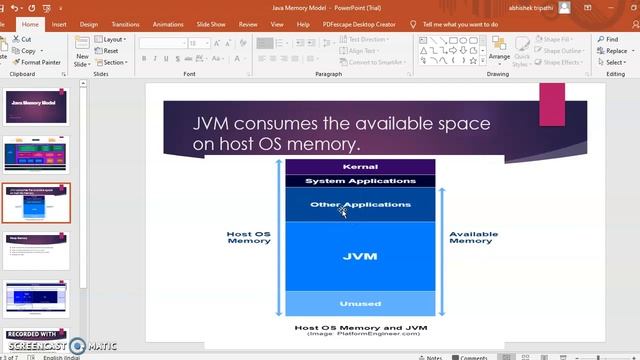Click the New Slide icon
The width and height of the screenshot is (640, 360).
click(82, 43)
